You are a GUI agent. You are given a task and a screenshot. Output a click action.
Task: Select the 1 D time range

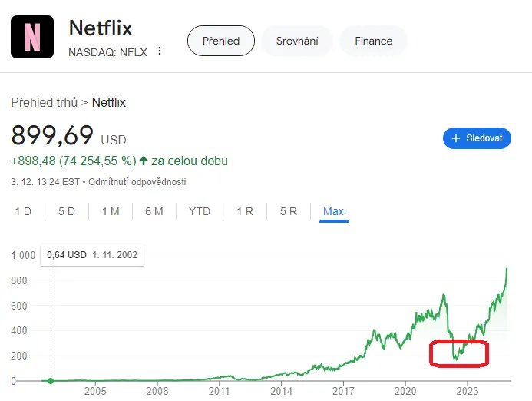point(23,211)
